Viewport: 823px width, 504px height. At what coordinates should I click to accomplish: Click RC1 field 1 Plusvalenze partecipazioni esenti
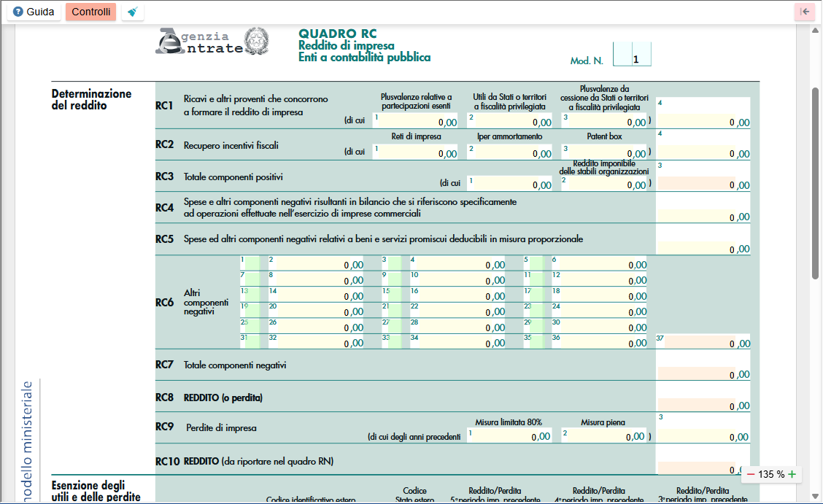(415, 120)
